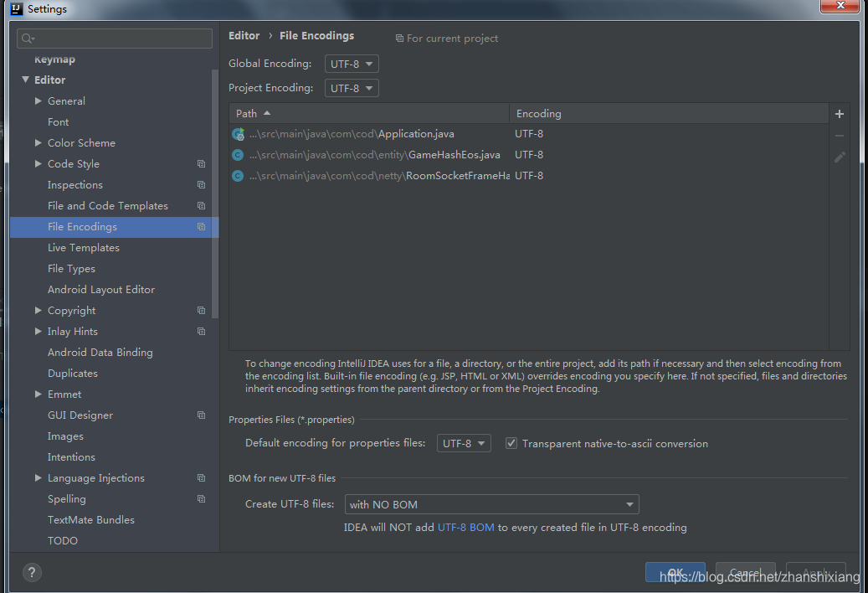The image size is (868, 593).
Task: Select Font in settings tree
Action: 58,121
